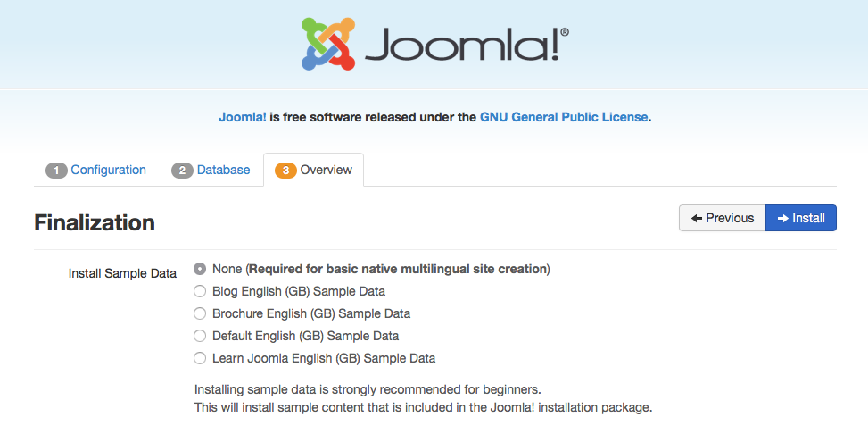This screenshot has width=868, height=434.
Task: Pick Learn Joomla English (GB) Sample Data
Action: (200, 358)
